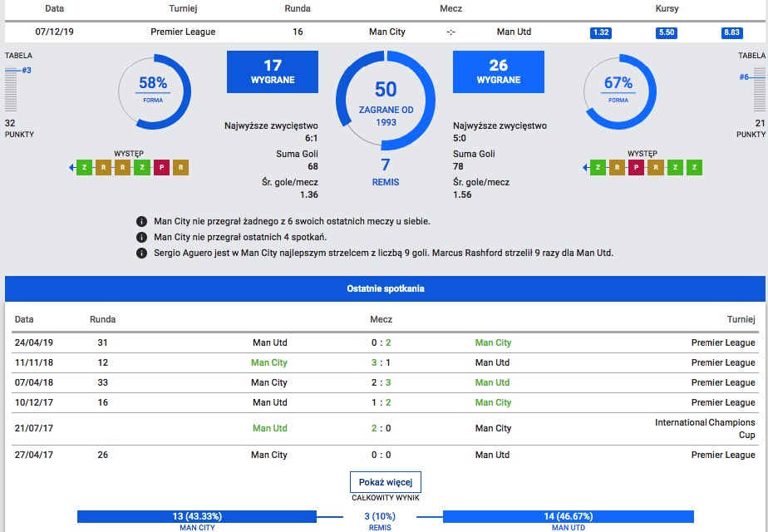This screenshot has height=532, width=768.
Task: Click info icon next to 'ostatnich 4 spotkań'
Action: pyautogui.click(x=142, y=238)
